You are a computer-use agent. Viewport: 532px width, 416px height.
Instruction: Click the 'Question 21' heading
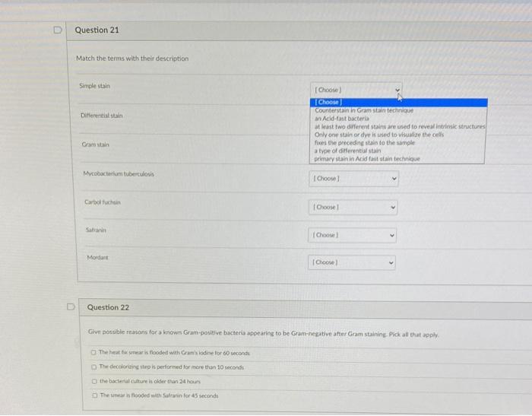[x=97, y=30]
